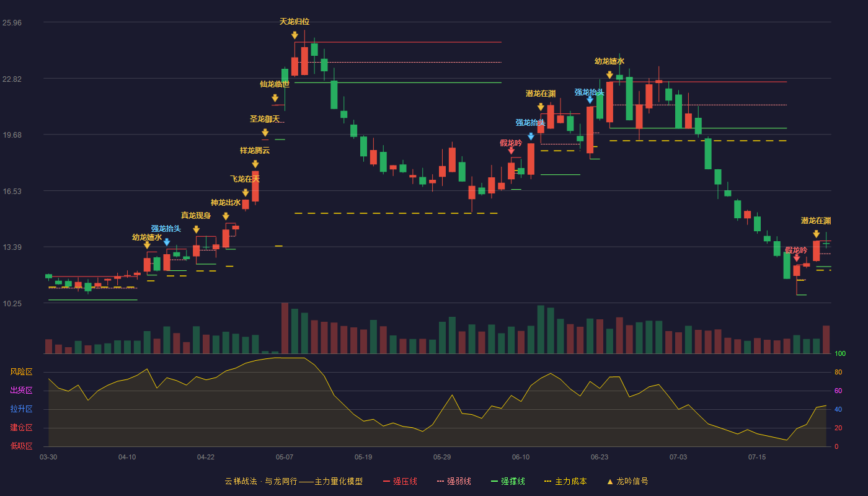Viewport: 868px width, 496px height.
Task: Click the 04-22 date label
Action: (206, 457)
